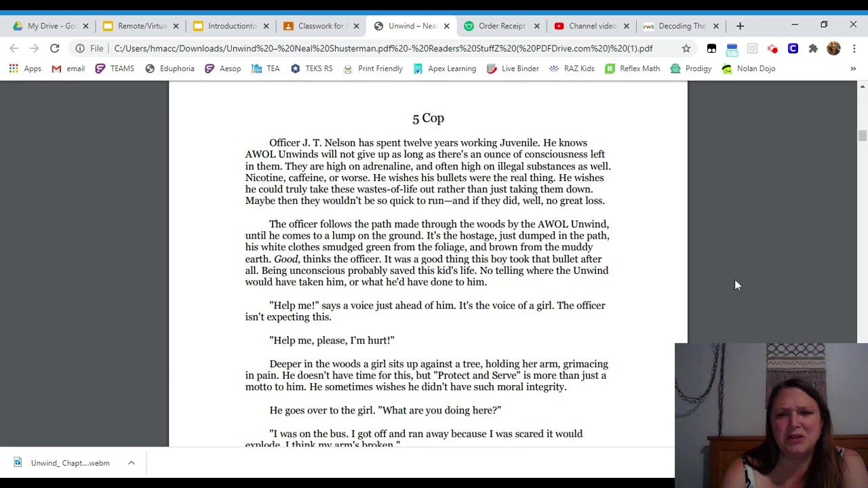Switch to the Channel videos tab
868x488 pixels.
pyautogui.click(x=587, y=26)
